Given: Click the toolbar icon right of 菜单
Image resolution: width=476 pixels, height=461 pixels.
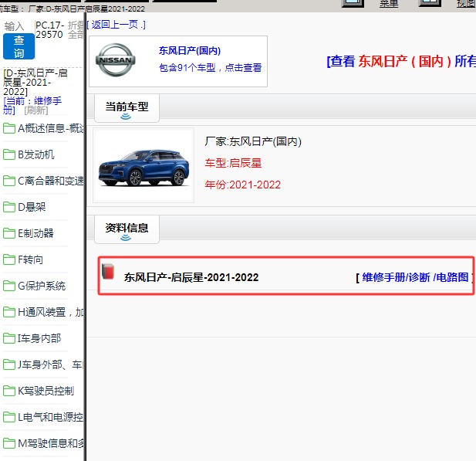Looking at the screenshot, I should (430, 3).
